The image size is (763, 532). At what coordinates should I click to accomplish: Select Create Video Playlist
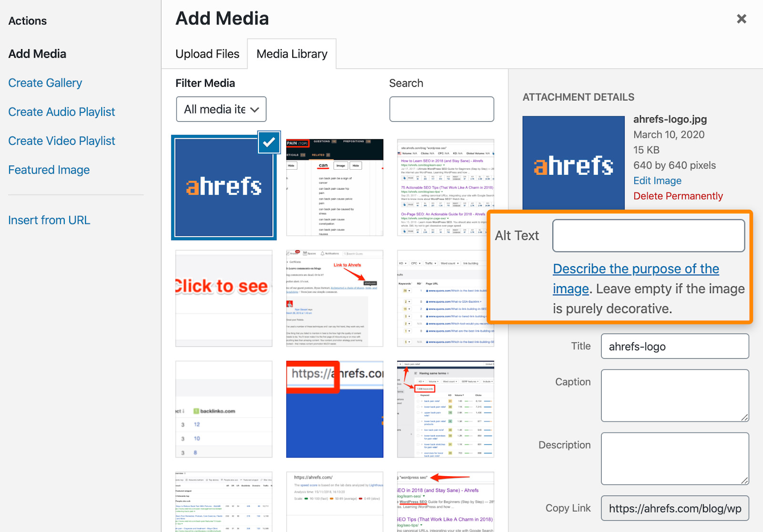pyautogui.click(x=61, y=141)
